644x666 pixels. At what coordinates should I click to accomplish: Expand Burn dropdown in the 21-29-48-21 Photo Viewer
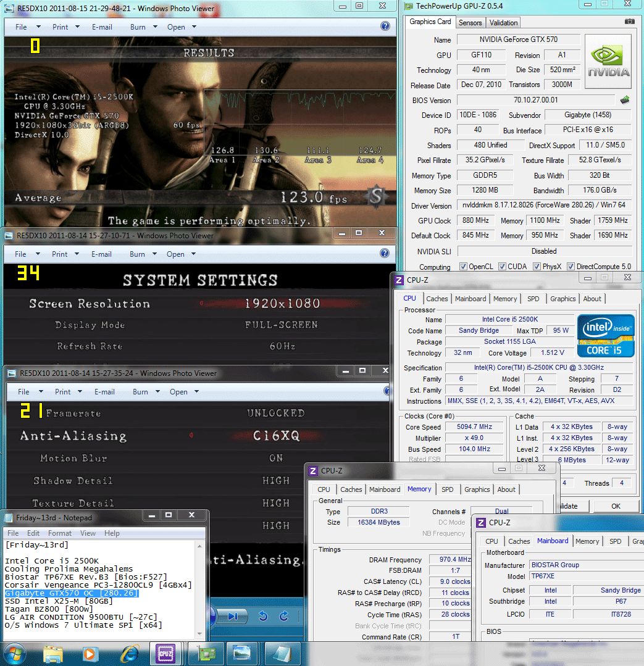(x=155, y=27)
